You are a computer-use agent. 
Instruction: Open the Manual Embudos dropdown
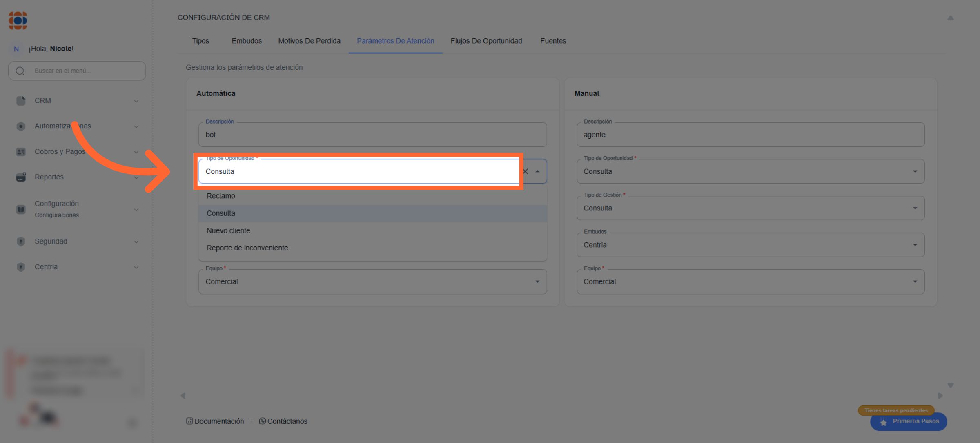tap(915, 245)
